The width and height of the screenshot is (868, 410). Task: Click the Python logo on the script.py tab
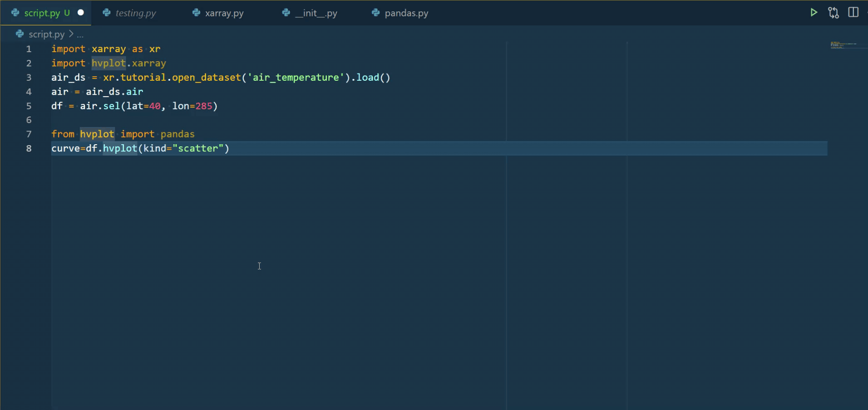click(15, 13)
